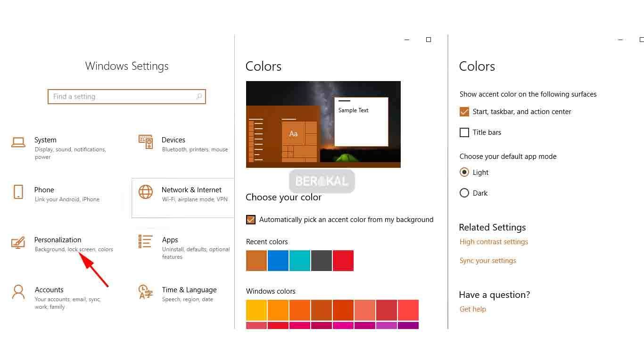Click Choose your default app mode label
644x362 pixels.
tap(508, 156)
